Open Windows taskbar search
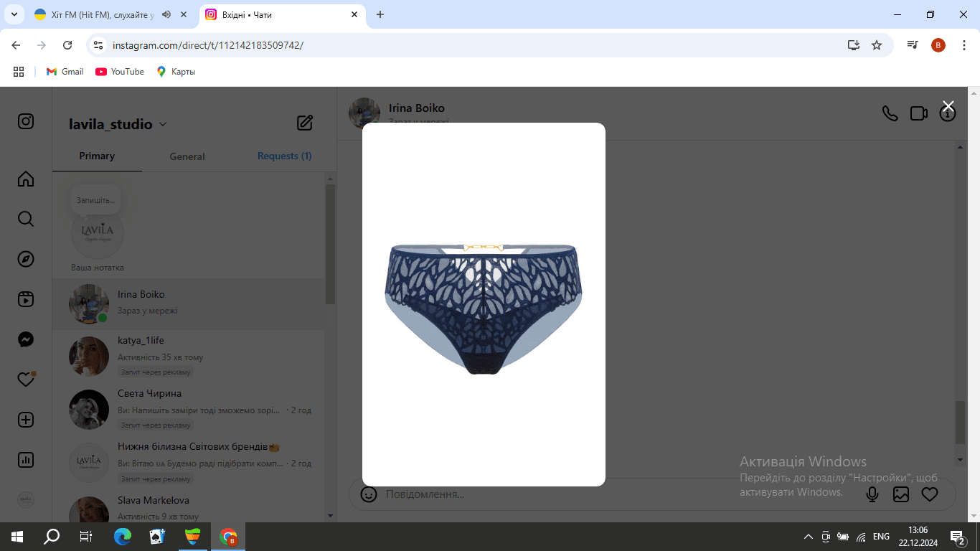The image size is (980, 551). coord(52,537)
